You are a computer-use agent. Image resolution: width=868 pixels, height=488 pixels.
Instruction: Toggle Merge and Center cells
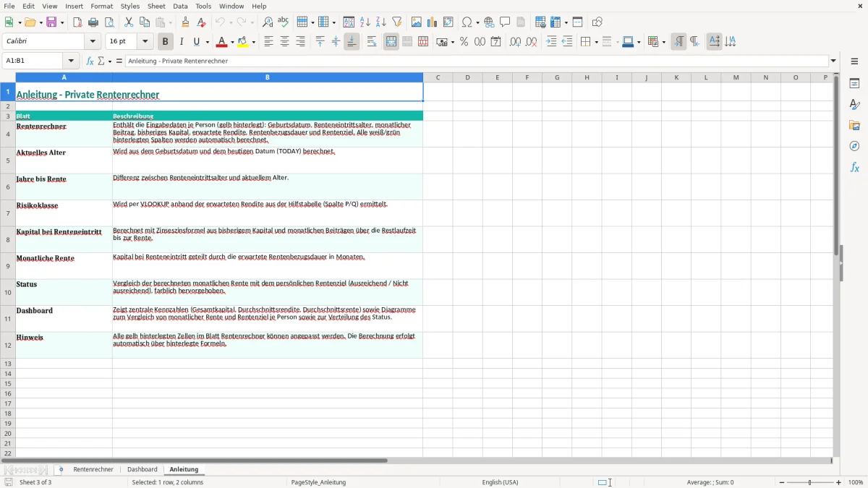click(x=391, y=42)
